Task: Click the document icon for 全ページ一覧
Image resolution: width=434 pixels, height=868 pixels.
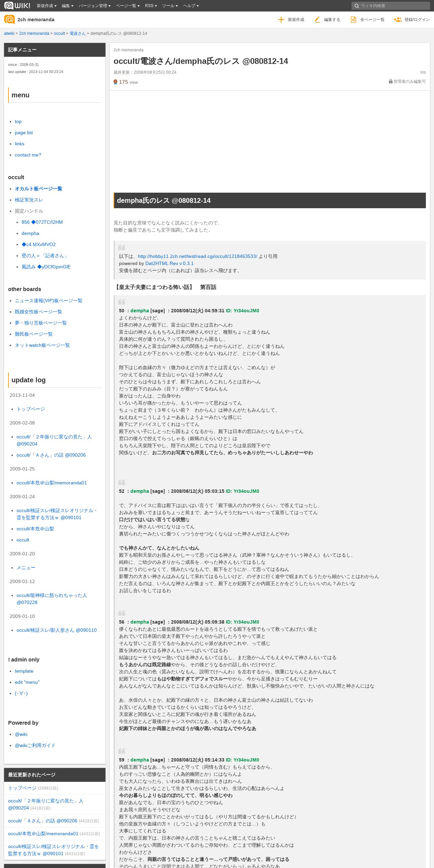Action: click(x=353, y=20)
